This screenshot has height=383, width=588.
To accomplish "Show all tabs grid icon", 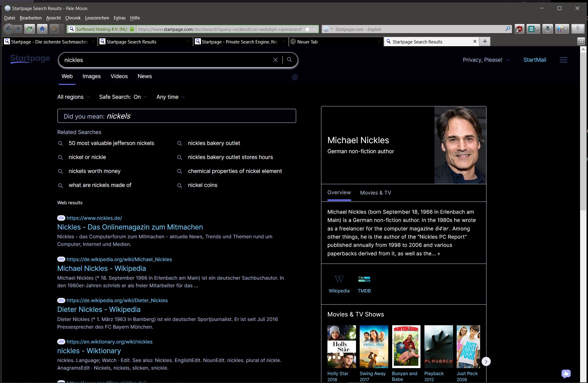I will pyautogui.click(x=581, y=41).
